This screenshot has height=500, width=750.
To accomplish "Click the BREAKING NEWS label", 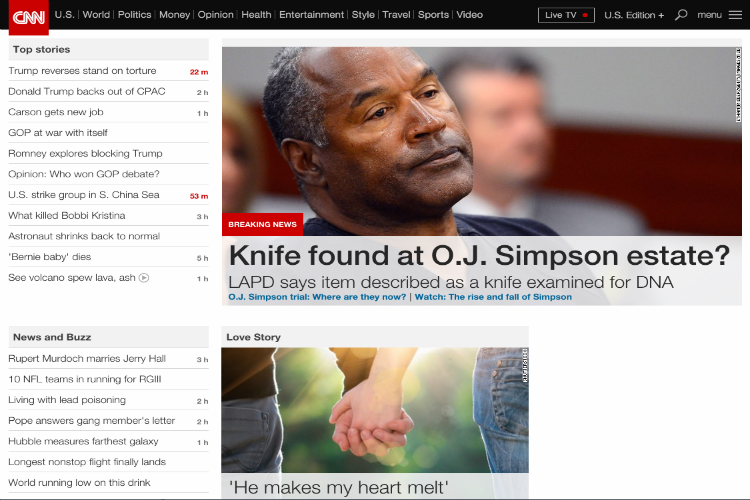I will pos(262,224).
